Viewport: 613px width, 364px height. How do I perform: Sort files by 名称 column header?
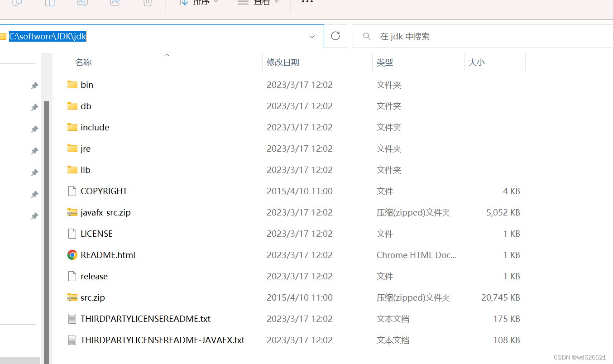tap(83, 62)
